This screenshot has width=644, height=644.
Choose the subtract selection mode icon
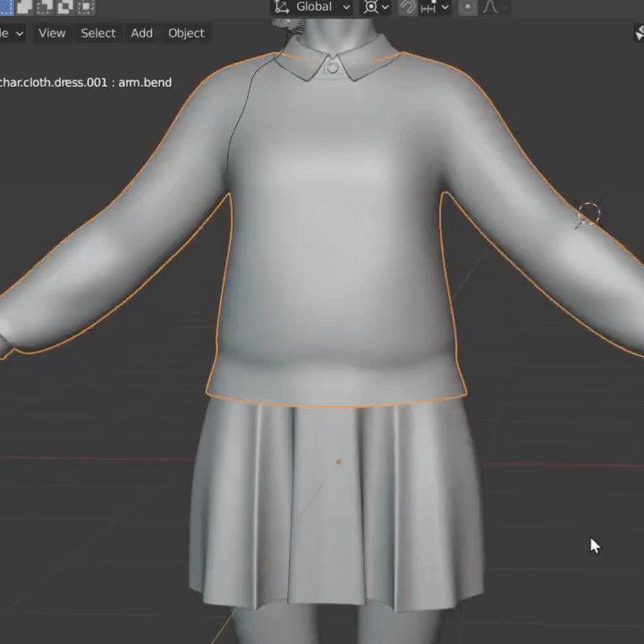[x=45, y=6]
